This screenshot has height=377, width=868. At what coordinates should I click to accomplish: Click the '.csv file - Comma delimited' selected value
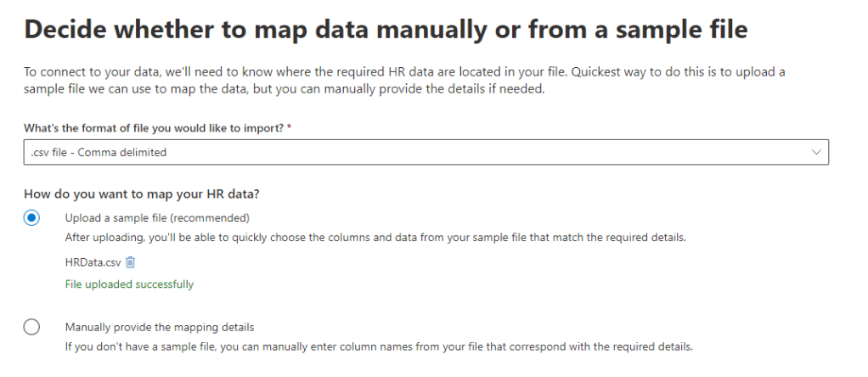(97, 152)
